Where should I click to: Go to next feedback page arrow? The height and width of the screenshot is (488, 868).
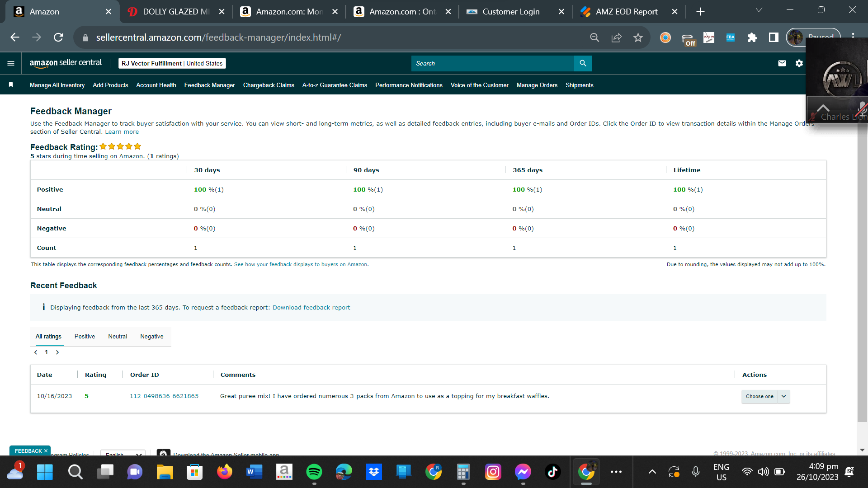(x=57, y=352)
